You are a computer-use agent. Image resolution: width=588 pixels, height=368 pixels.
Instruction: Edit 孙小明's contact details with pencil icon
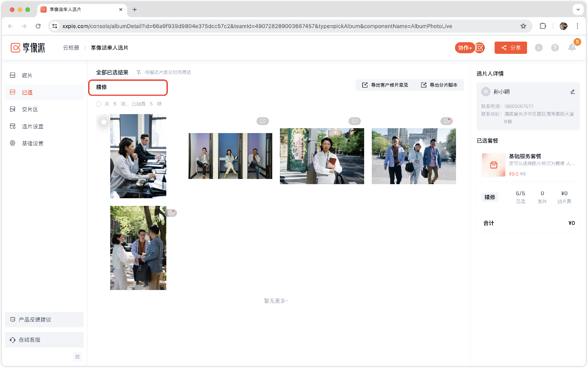click(x=572, y=92)
